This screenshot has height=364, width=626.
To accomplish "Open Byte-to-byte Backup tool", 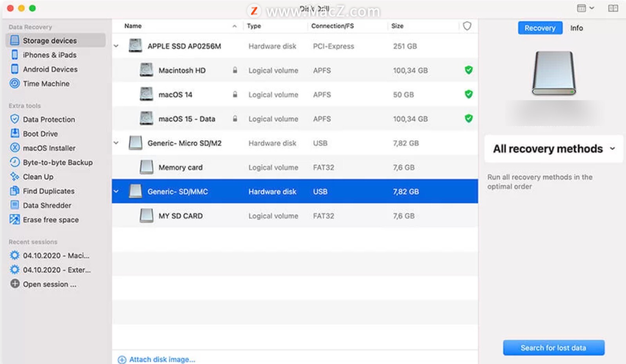I will [x=58, y=162].
